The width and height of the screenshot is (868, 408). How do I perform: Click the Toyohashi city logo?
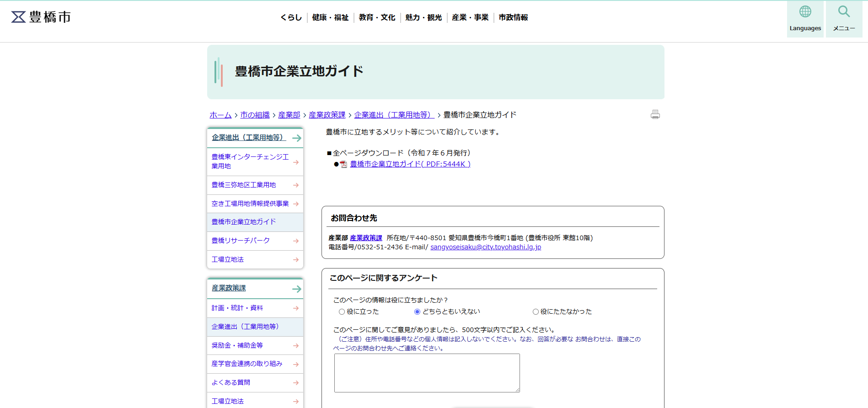(41, 17)
